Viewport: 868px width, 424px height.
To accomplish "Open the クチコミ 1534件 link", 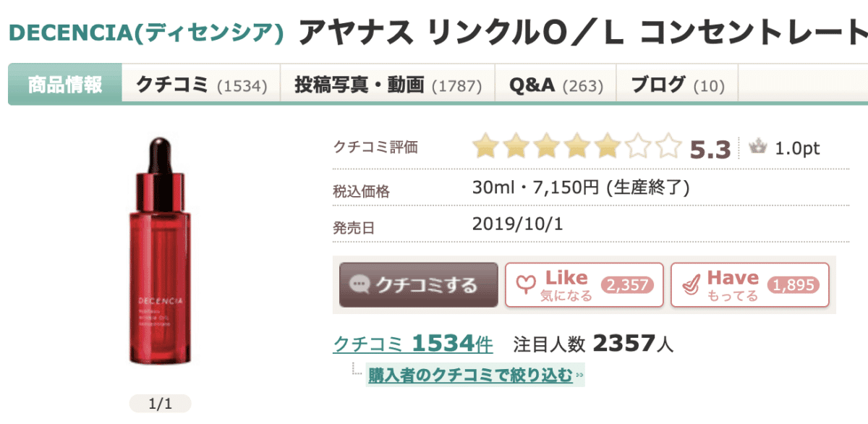I will [x=412, y=344].
